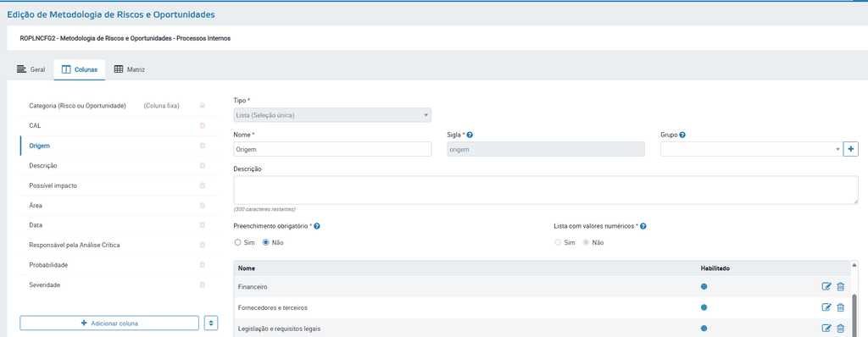Delete Fornecedores e terceiros item
Screen dimensions: 868x337
click(x=840, y=307)
